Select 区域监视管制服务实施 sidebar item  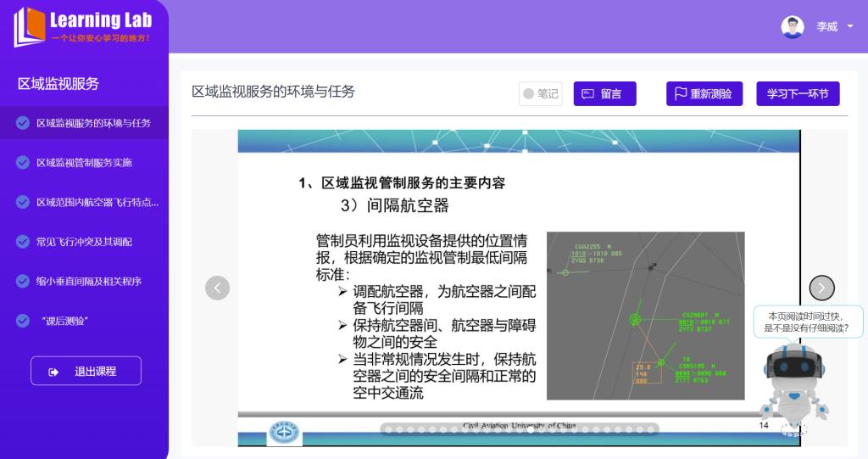tap(84, 163)
